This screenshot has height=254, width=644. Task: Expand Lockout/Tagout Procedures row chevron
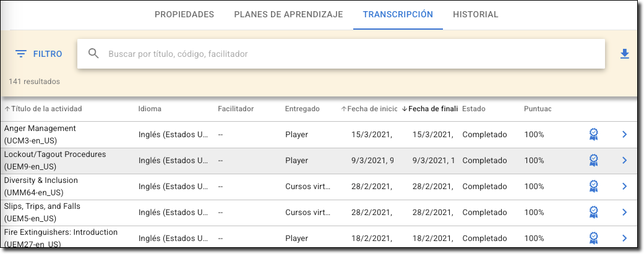click(624, 160)
